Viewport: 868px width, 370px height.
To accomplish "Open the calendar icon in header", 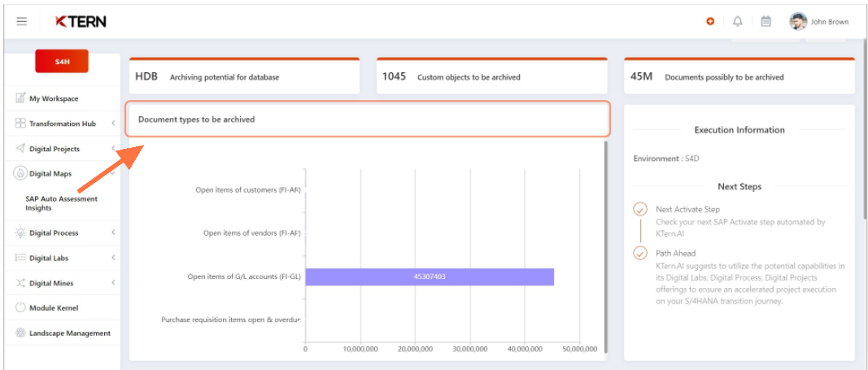I will coord(766,22).
